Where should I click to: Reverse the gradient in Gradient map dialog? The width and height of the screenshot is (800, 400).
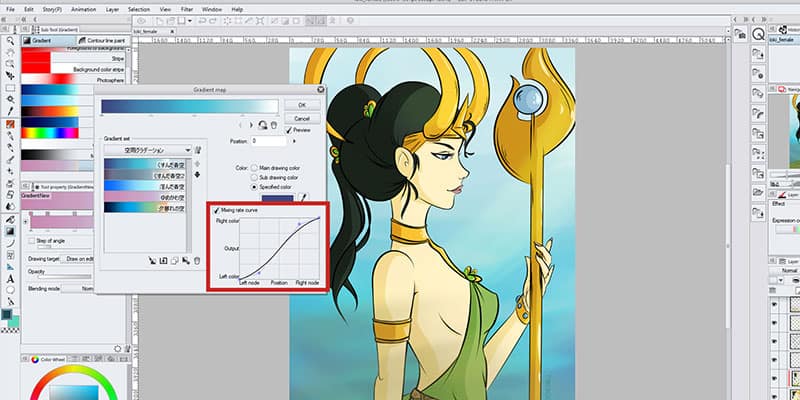point(263,125)
